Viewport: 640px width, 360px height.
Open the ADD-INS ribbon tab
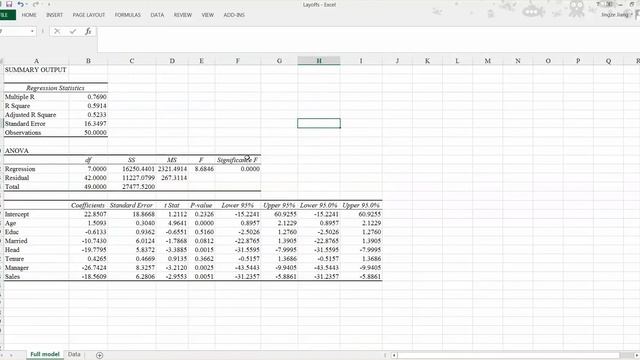tap(234, 15)
